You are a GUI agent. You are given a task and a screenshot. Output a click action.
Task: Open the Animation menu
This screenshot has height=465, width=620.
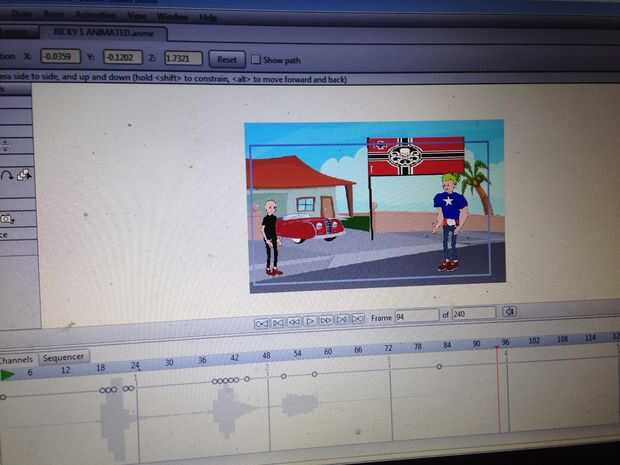(x=96, y=15)
